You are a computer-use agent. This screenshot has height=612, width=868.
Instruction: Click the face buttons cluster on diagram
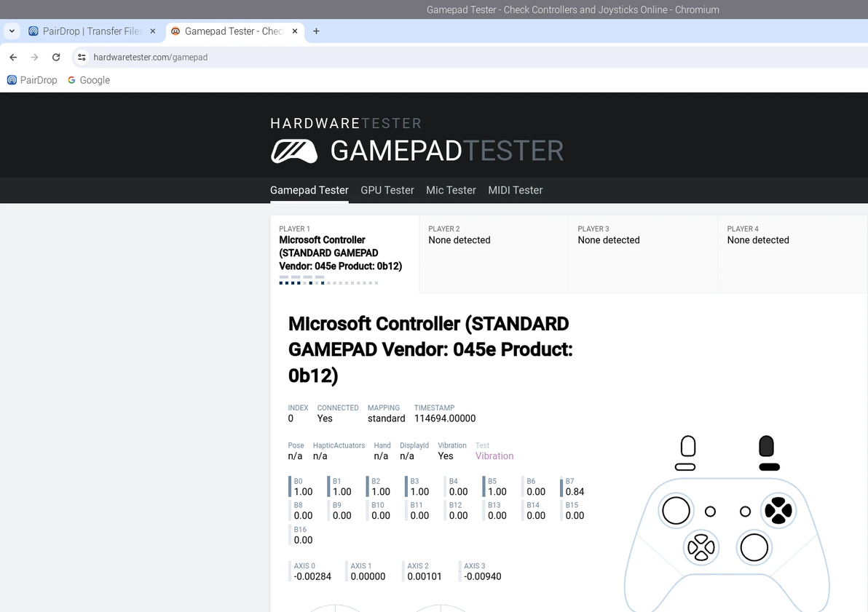click(x=778, y=510)
